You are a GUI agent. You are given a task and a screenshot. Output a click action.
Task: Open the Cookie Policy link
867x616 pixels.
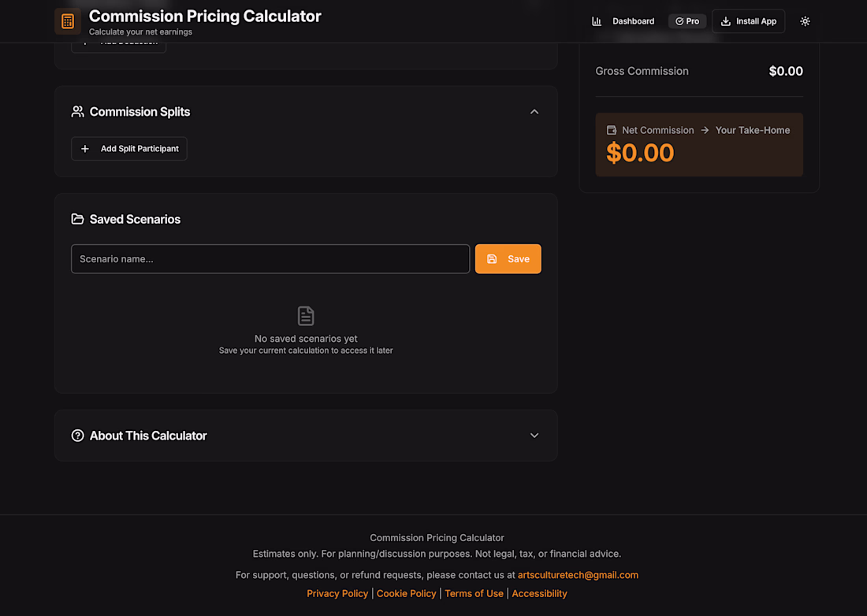click(x=407, y=593)
